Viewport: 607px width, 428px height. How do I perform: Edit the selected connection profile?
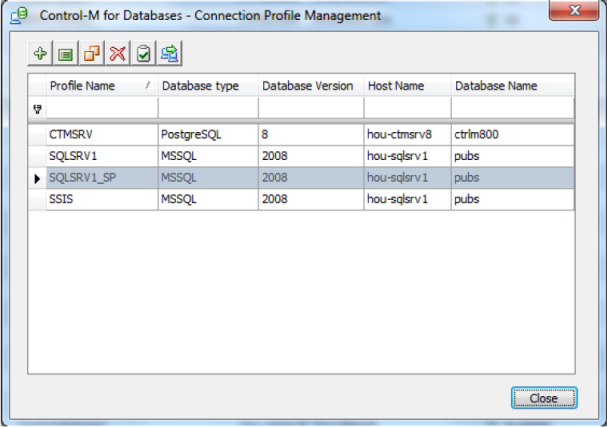[x=65, y=53]
